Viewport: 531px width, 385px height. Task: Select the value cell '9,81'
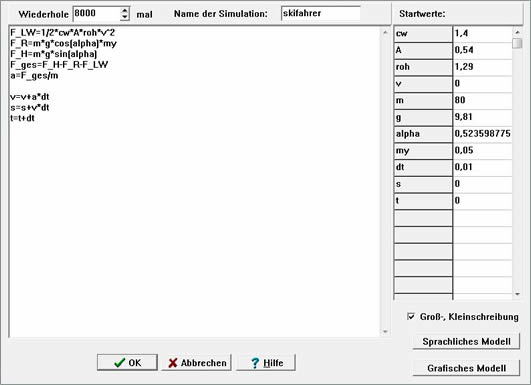point(482,117)
